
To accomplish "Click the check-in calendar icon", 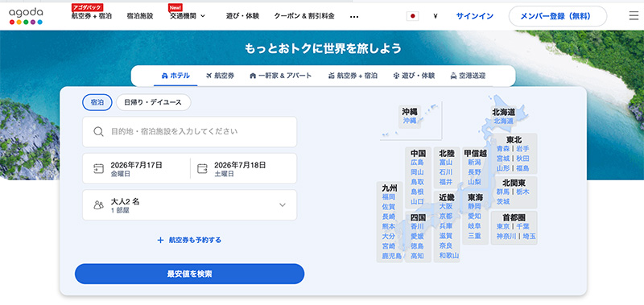I will [98, 169].
